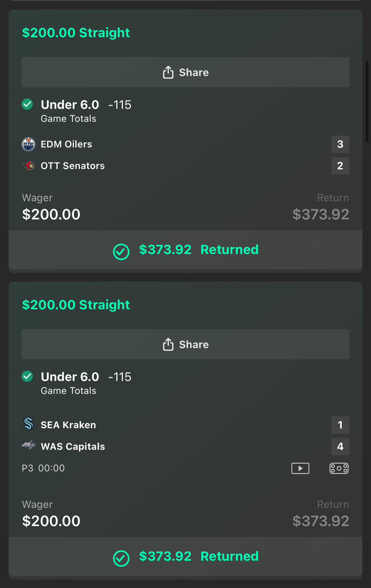Image resolution: width=371 pixels, height=588 pixels.
Task: Select the EDM Oilers team name
Action: (66, 144)
